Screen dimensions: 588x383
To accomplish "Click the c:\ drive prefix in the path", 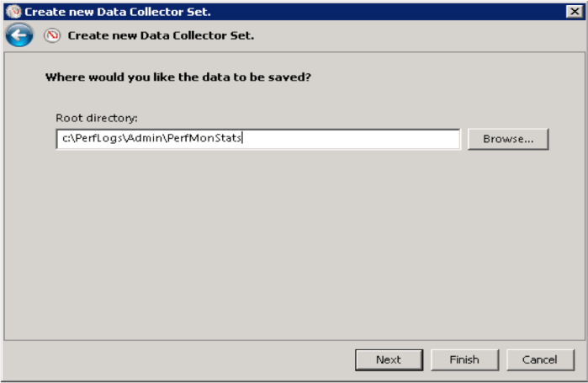I will point(66,139).
